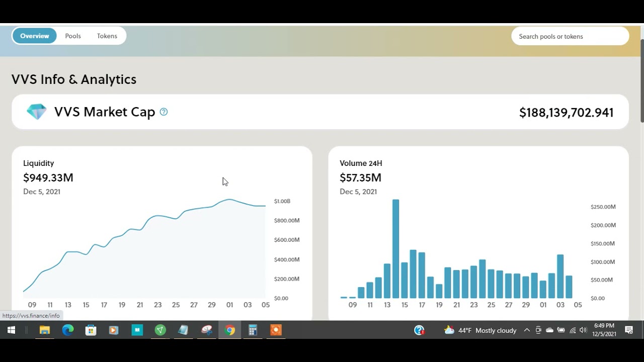
Task: Open the teal book app on taskbar
Action: pyautogui.click(x=137, y=330)
